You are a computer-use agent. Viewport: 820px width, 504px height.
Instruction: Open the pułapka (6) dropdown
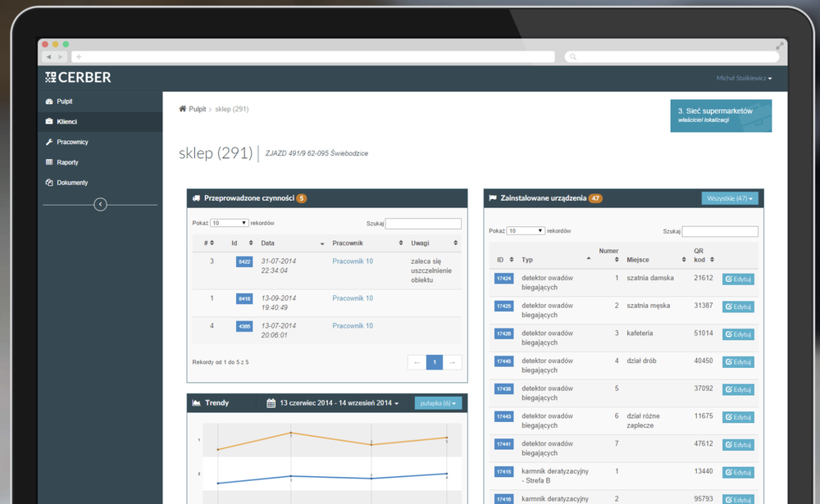click(438, 403)
